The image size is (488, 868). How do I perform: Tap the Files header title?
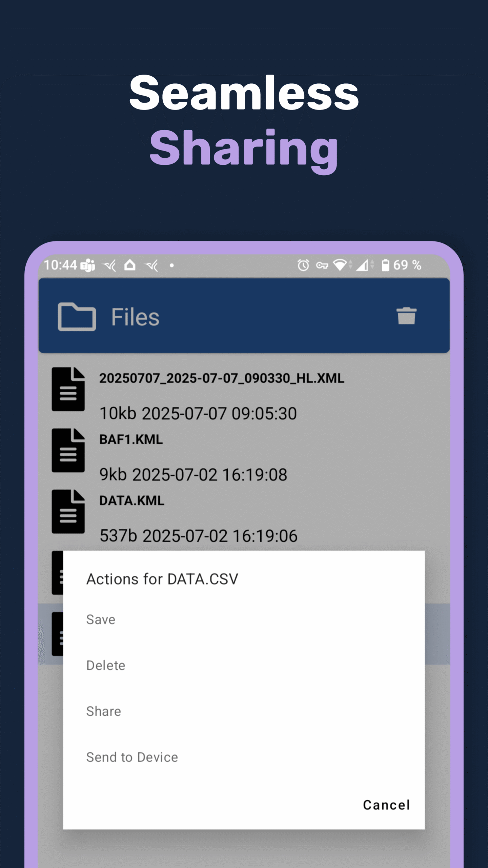(135, 317)
